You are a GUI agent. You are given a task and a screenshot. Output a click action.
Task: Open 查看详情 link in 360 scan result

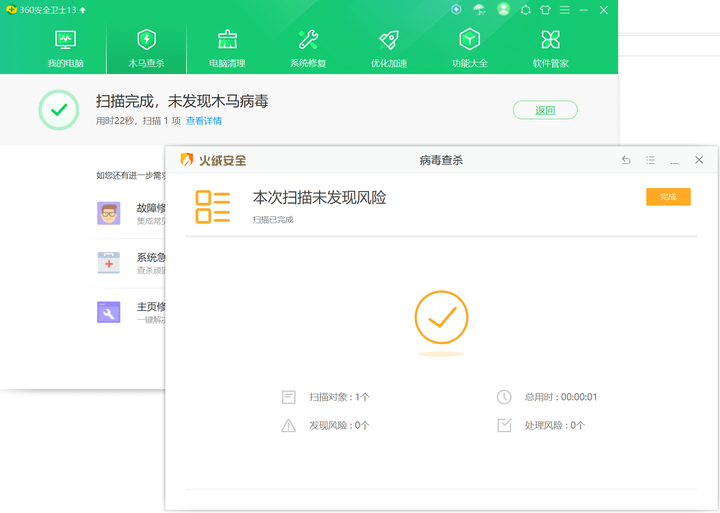click(x=204, y=121)
